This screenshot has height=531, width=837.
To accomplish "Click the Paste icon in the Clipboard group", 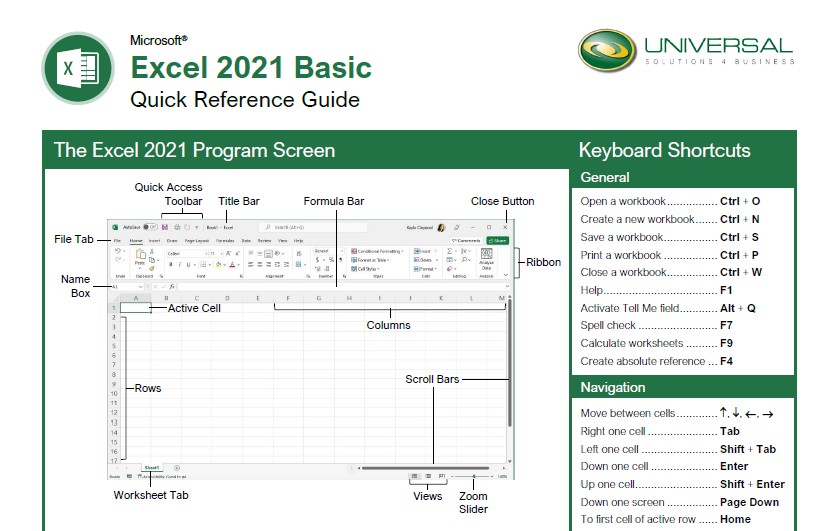I will click(141, 254).
